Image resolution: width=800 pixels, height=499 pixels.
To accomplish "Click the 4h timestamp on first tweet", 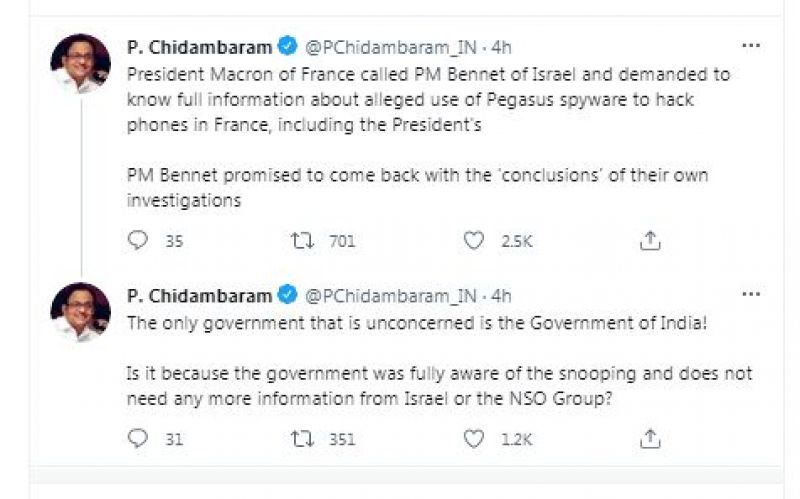I will click(x=502, y=46).
